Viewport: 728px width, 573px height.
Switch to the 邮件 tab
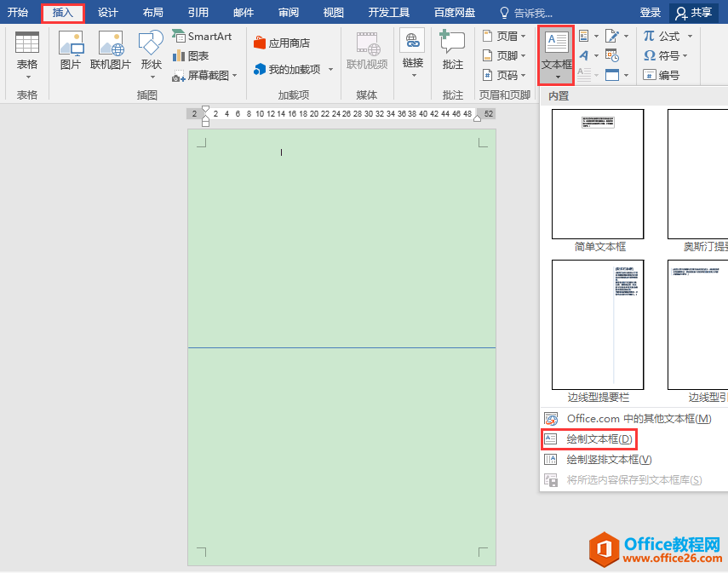(x=244, y=13)
